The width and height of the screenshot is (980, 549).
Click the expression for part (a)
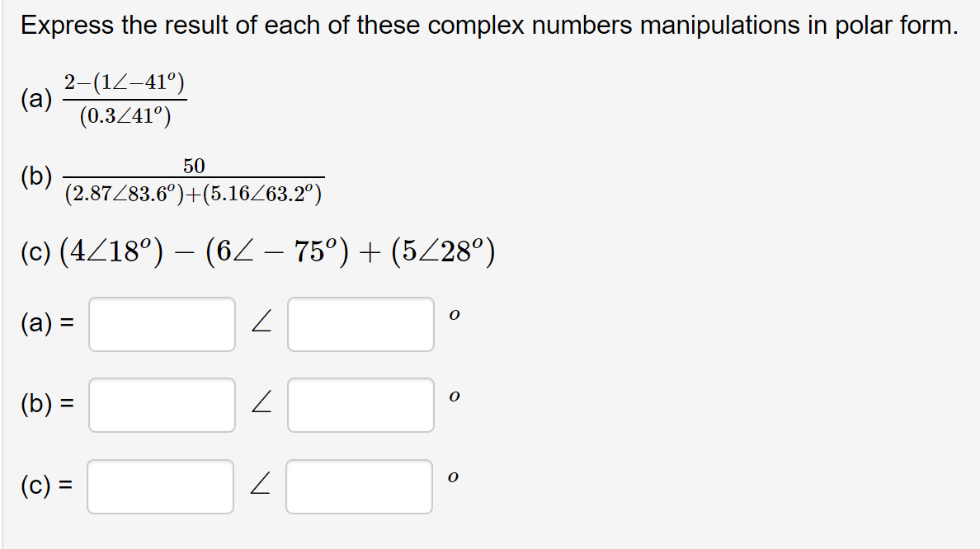point(124,99)
